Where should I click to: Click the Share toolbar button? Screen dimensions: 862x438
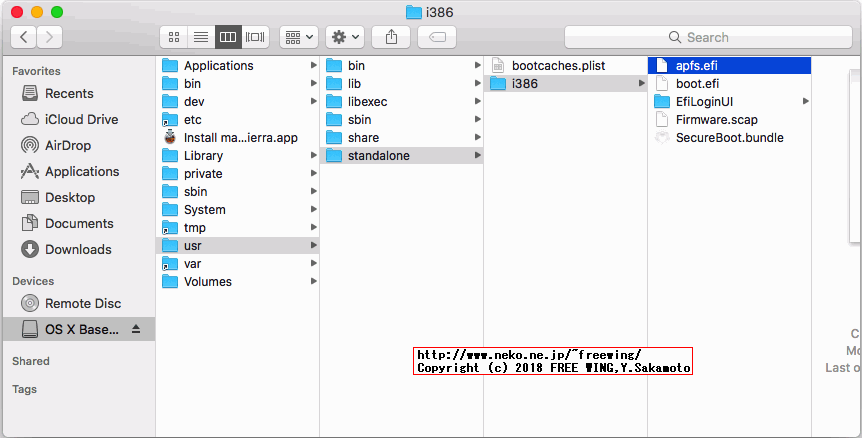click(x=391, y=37)
